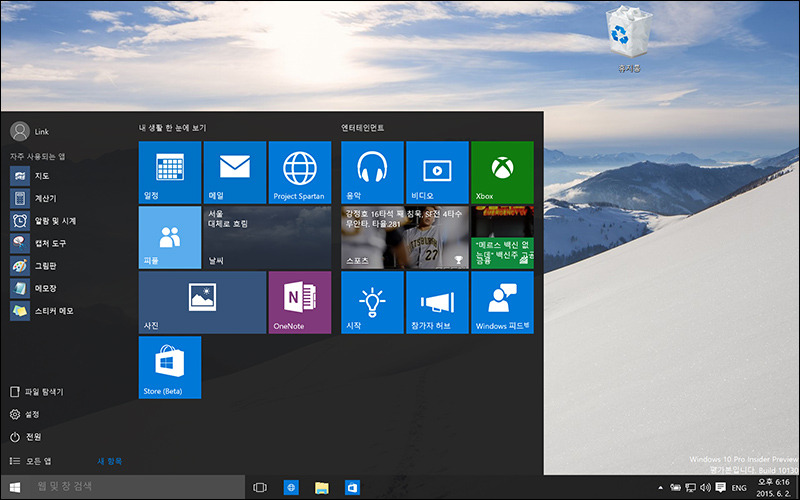
Task: Open the 메일 mail tile
Action: tap(235, 172)
